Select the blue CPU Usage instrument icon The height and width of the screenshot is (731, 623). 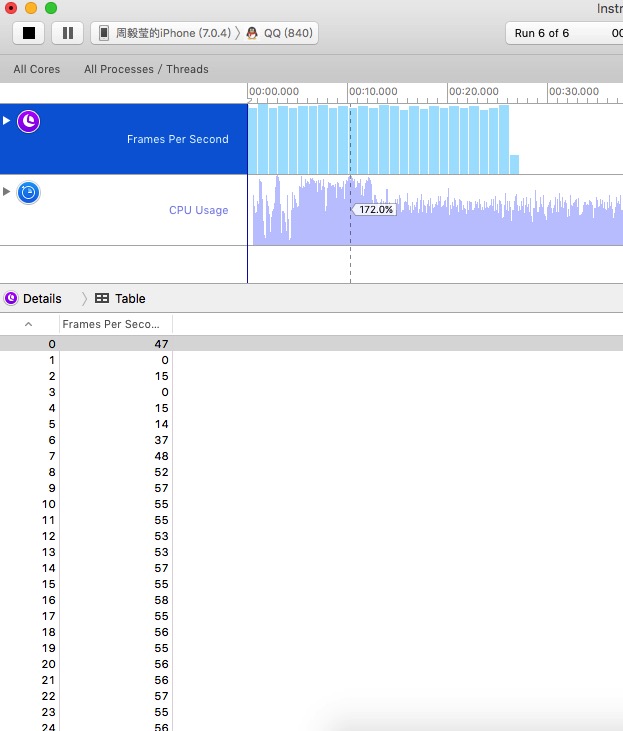click(28, 193)
